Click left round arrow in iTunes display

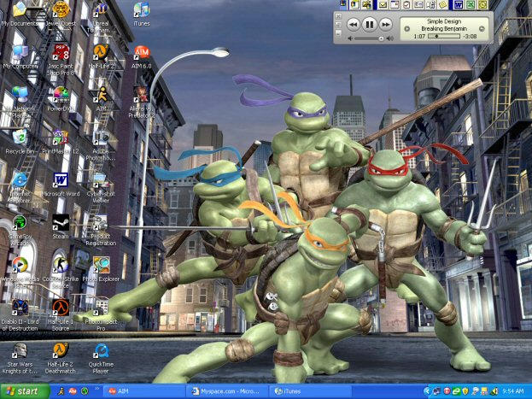click(407, 29)
